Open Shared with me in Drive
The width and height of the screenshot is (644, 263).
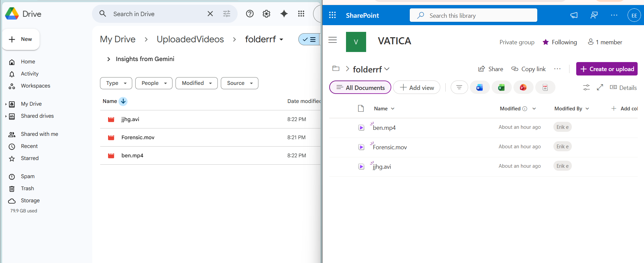coord(39,134)
